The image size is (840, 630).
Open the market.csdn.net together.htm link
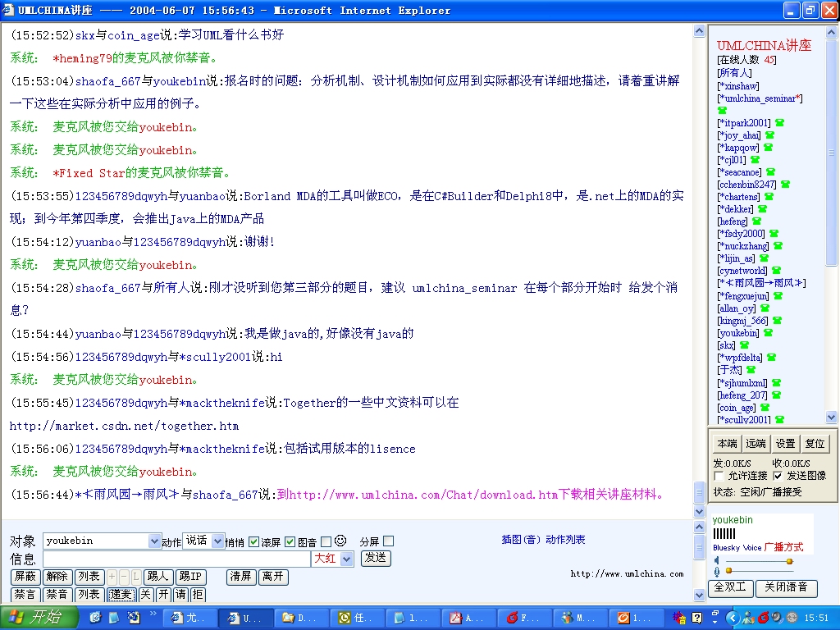pyautogui.click(x=125, y=426)
